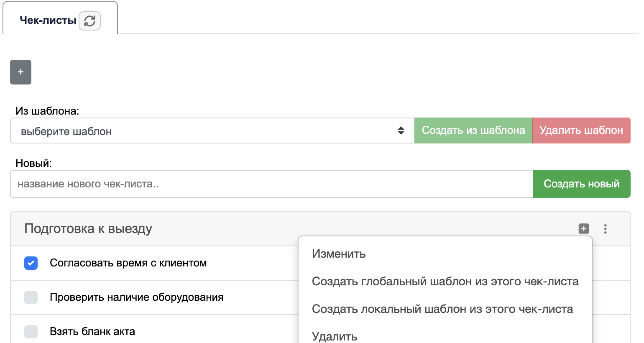Image resolution: width=644 pixels, height=343 pixels.
Task: Click the Создать из шаблона button
Action: [x=473, y=131]
